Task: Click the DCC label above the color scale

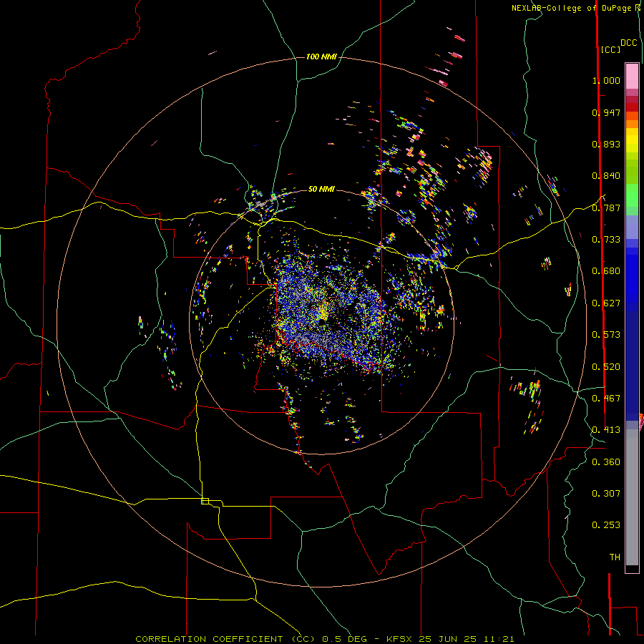Action: [628, 43]
